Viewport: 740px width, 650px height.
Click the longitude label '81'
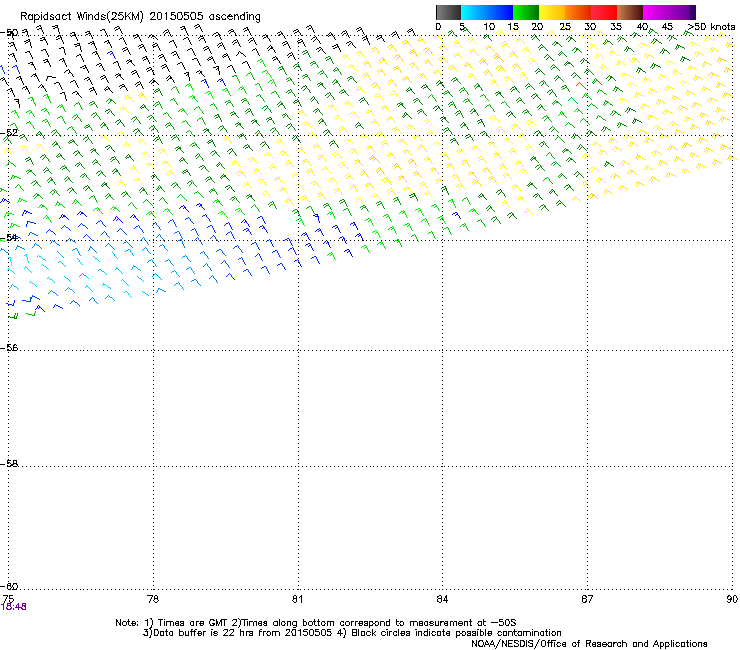[x=298, y=599]
